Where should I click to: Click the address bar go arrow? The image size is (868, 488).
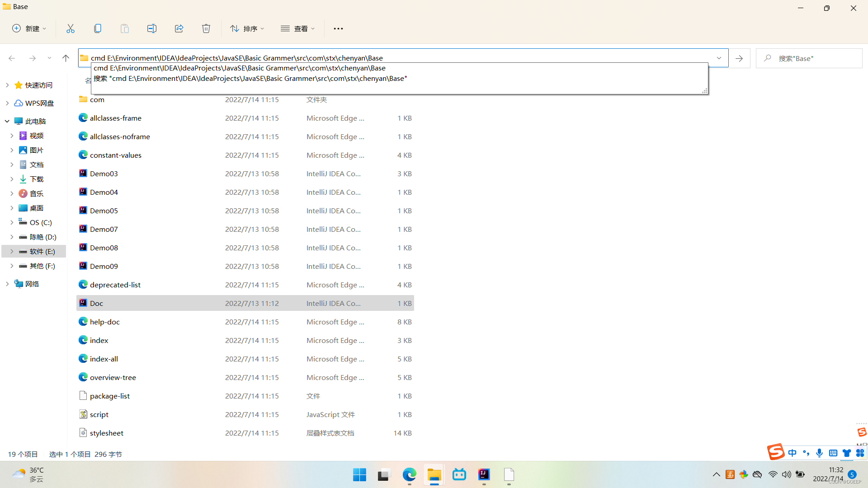pos(739,58)
